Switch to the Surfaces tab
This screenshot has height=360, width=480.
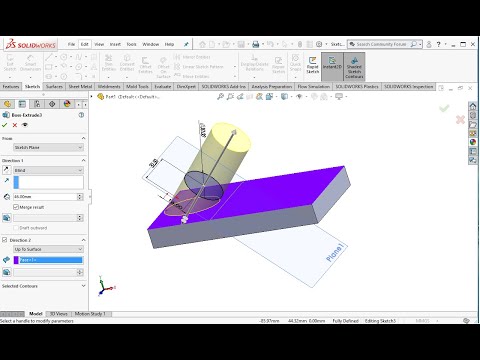pos(54,87)
